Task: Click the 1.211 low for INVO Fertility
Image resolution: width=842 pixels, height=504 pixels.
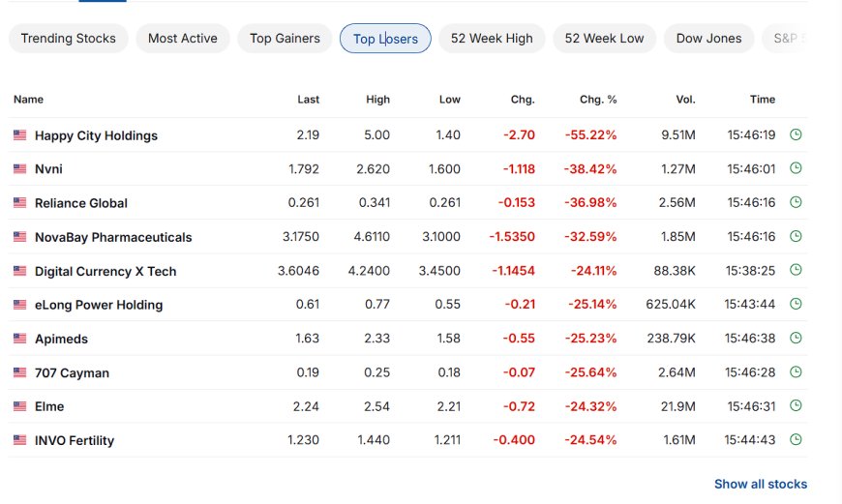Action: tap(447, 439)
